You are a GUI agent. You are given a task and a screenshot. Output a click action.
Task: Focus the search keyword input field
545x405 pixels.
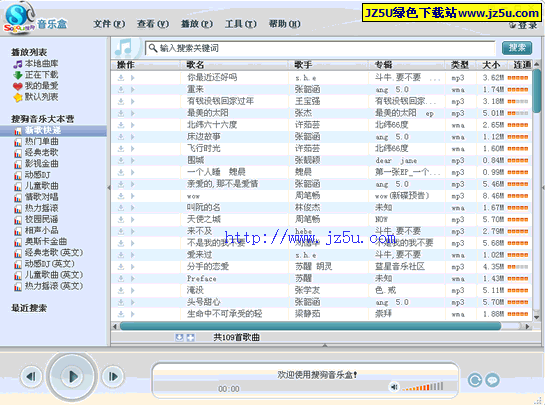click(x=320, y=48)
